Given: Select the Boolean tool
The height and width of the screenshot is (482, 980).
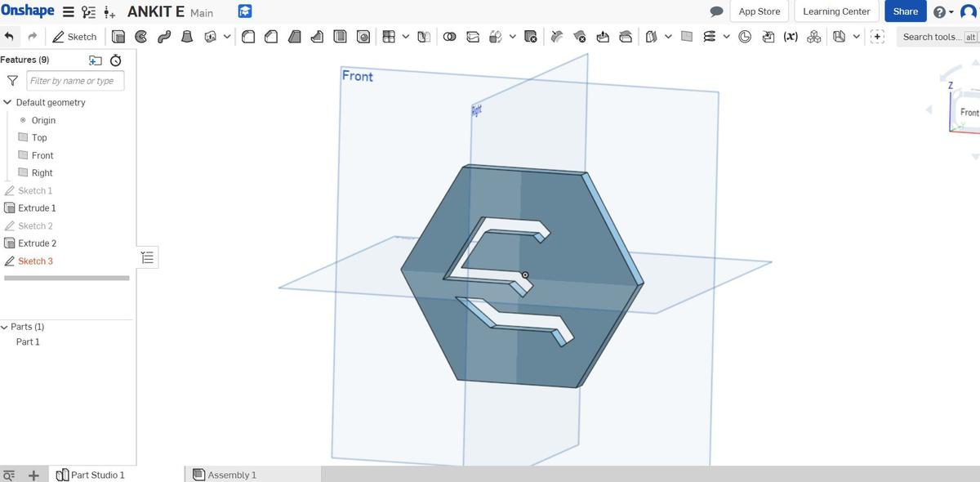Looking at the screenshot, I should (x=450, y=37).
